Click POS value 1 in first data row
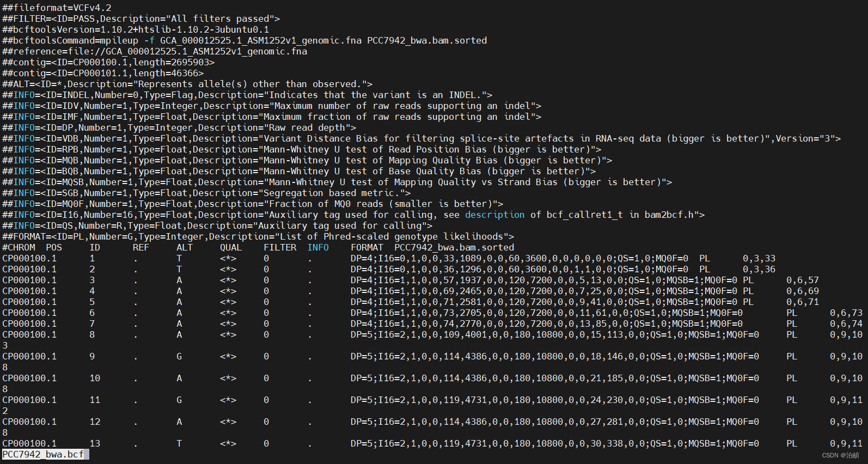 click(x=92, y=258)
